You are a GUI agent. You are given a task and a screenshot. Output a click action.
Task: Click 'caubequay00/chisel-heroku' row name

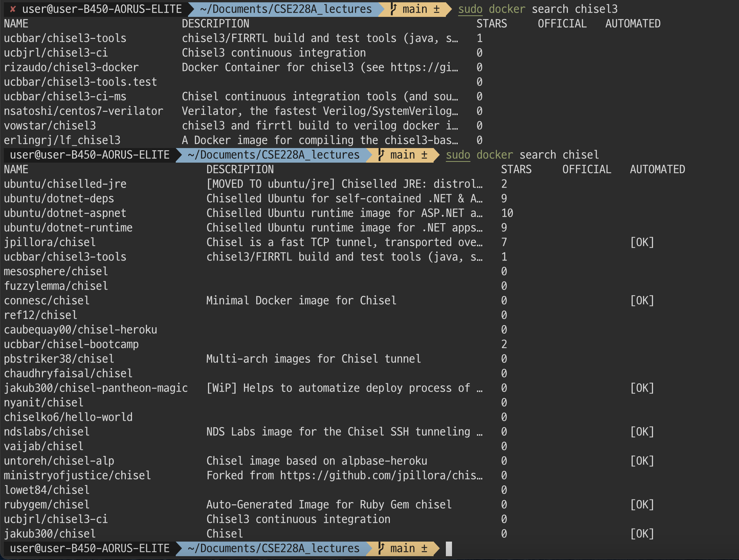coord(81,330)
